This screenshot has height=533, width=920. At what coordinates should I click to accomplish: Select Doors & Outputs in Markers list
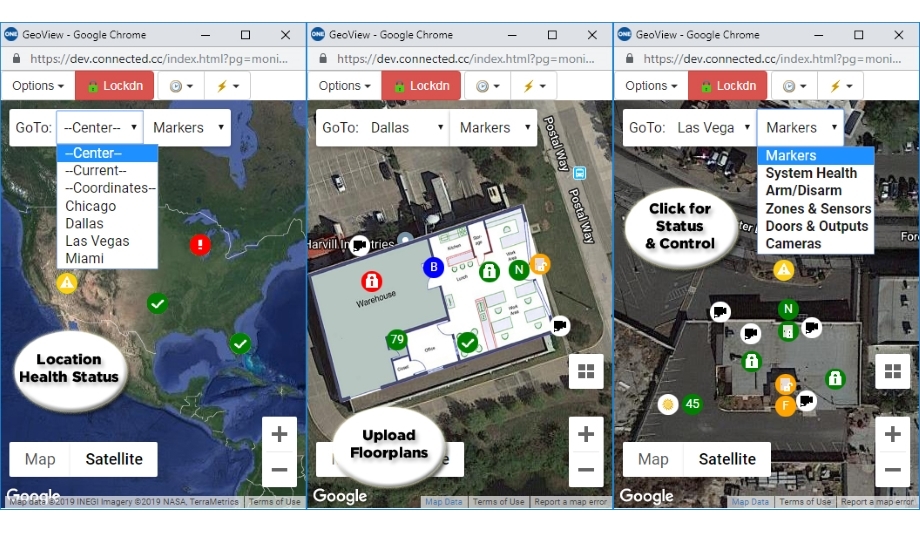pyautogui.click(x=816, y=226)
